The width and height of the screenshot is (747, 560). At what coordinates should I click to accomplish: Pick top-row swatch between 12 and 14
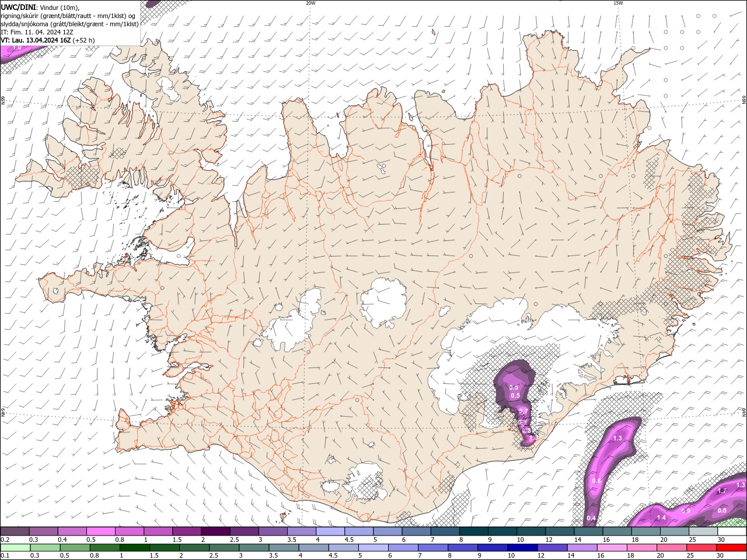tap(559, 531)
